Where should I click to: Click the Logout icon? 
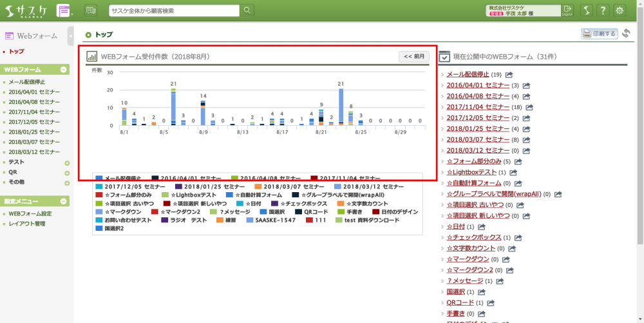(x=567, y=10)
